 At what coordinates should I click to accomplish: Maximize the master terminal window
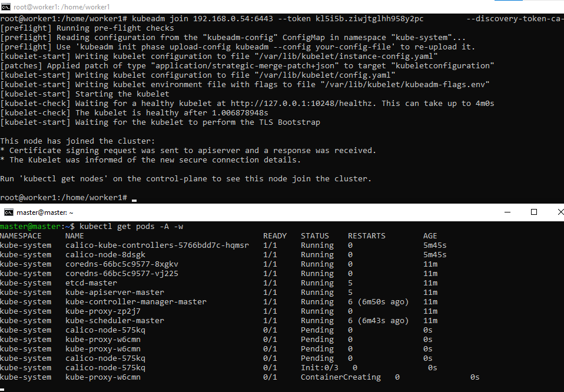534,212
